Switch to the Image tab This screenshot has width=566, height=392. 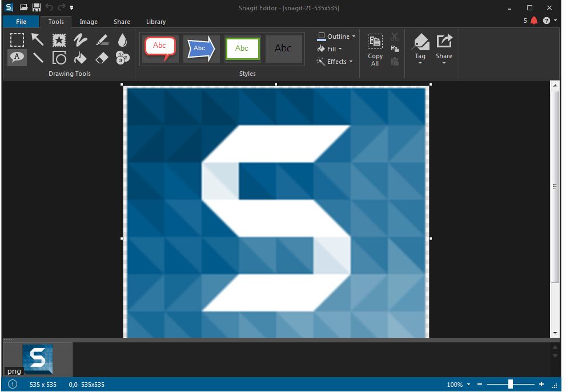[x=89, y=22]
